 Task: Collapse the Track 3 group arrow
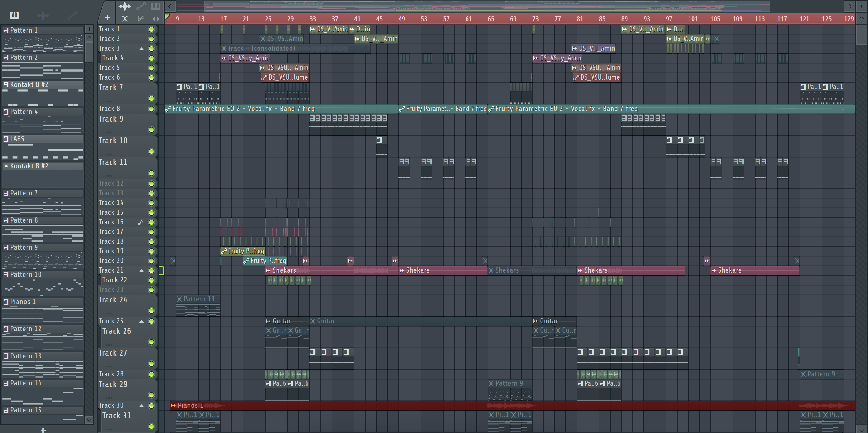[x=142, y=49]
